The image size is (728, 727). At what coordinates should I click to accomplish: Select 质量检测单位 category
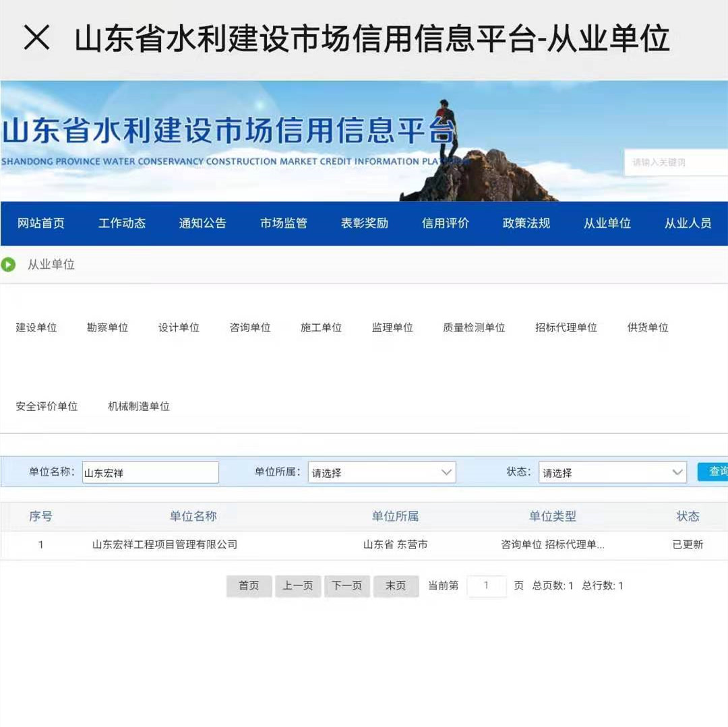(474, 327)
